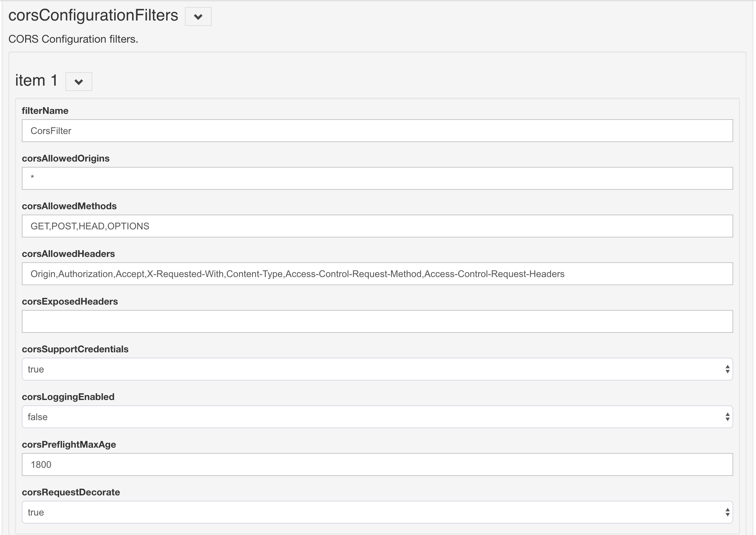The width and height of the screenshot is (756, 535).
Task: Focus the empty corsExposedHeaders input
Action: click(377, 321)
